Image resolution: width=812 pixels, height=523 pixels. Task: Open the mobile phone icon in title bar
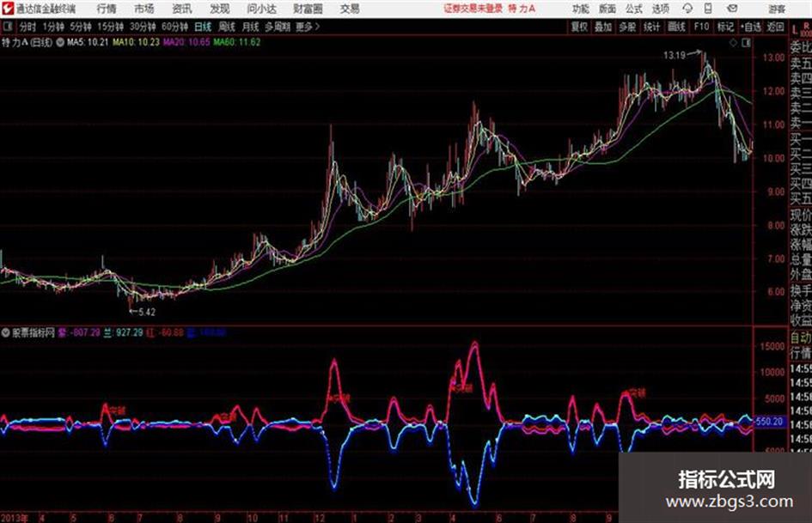[x=708, y=9]
